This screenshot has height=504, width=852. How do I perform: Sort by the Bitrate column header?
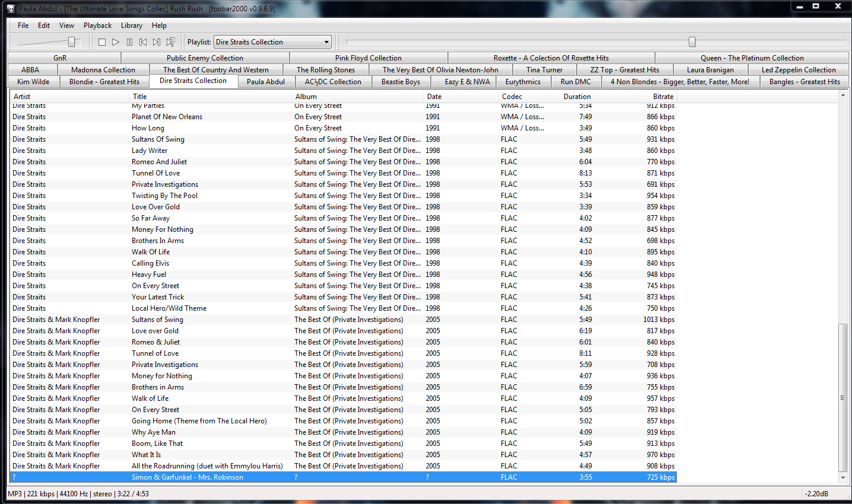click(635, 97)
